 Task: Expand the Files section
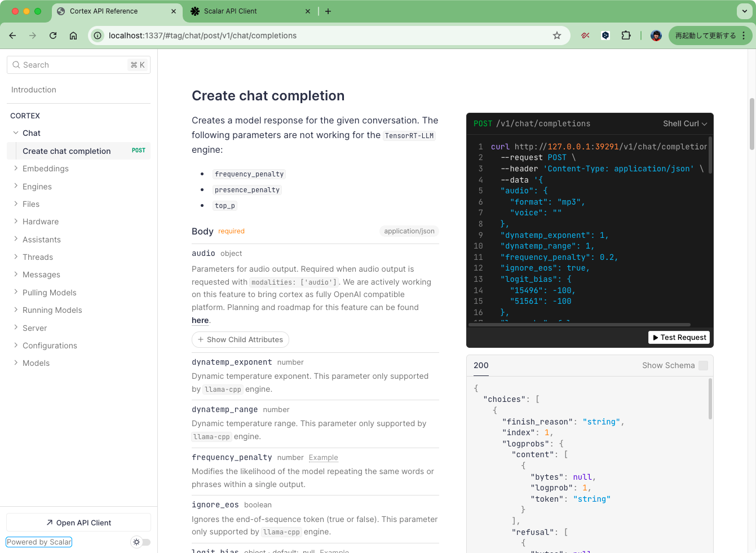[31, 204]
